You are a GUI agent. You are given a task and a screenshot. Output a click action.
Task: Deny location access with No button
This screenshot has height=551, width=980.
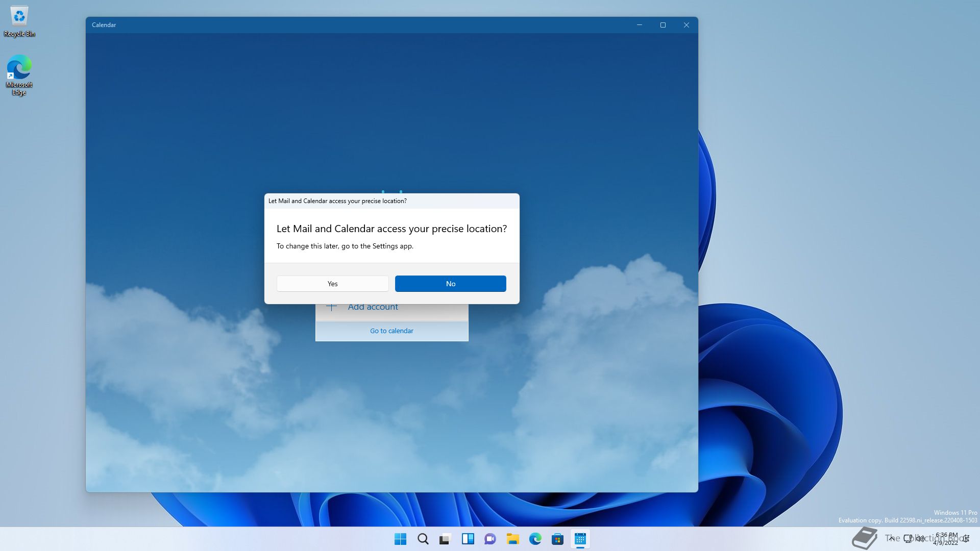(450, 284)
